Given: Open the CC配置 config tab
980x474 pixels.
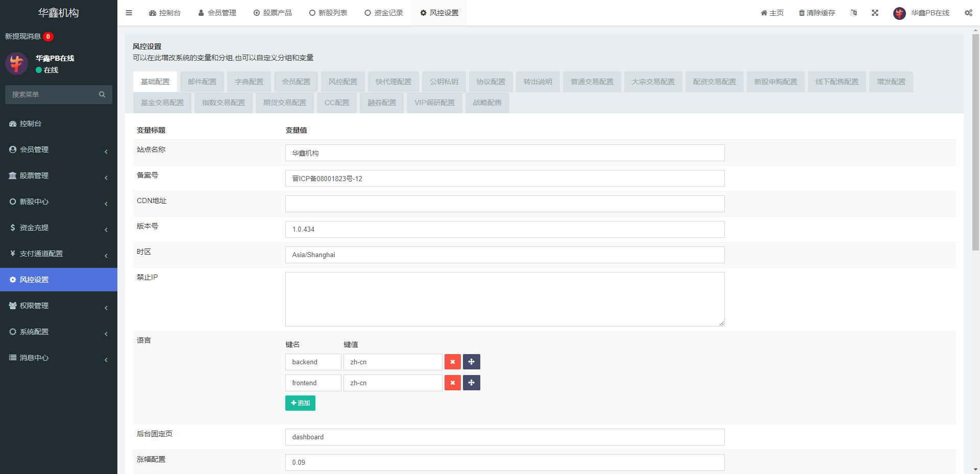Looking at the screenshot, I should (x=337, y=103).
